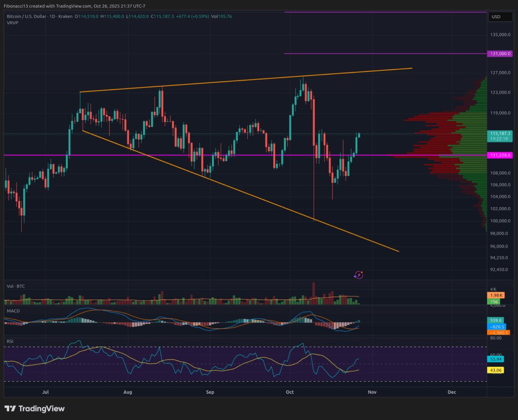Click the Oct label on the time axis

coord(290,392)
